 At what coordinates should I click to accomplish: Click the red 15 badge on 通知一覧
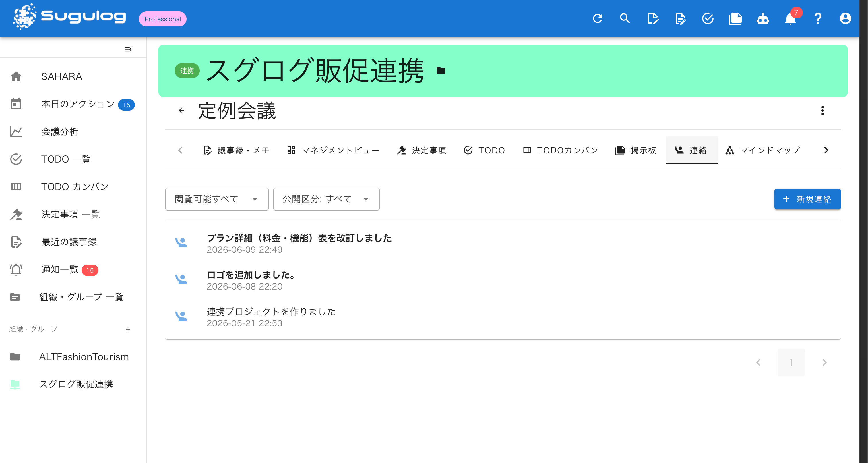click(90, 270)
